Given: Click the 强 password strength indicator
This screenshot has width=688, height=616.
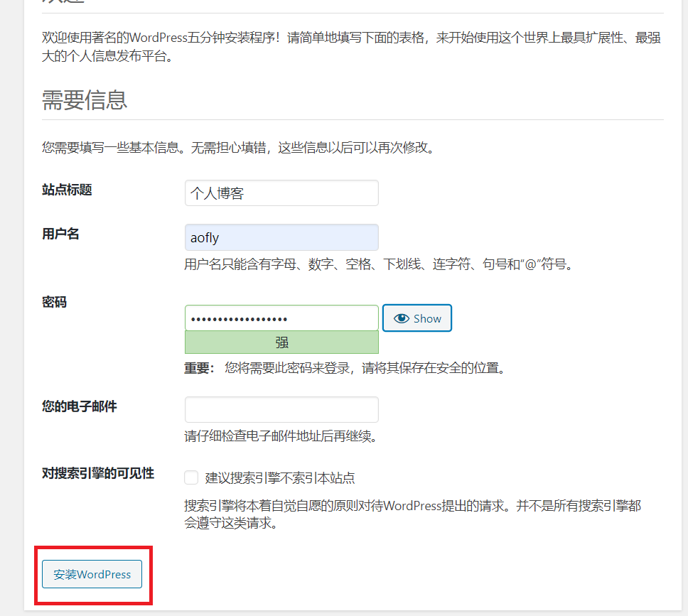Looking at the screenshot, I should 281,342.
